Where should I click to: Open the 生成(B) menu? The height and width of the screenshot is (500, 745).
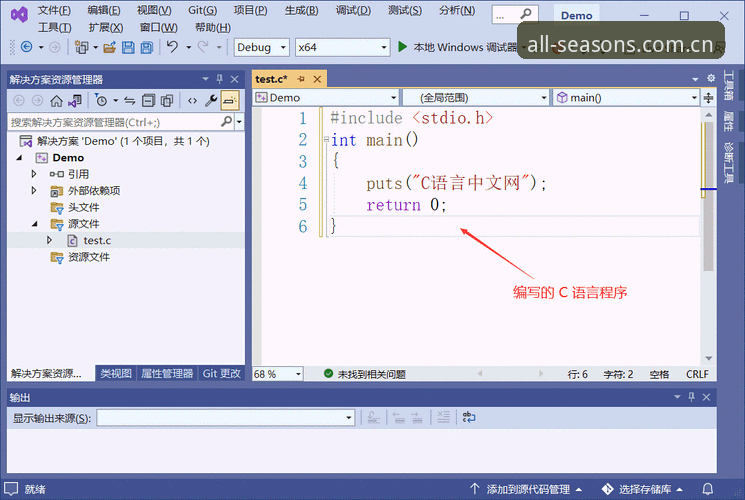pos(301,10)
